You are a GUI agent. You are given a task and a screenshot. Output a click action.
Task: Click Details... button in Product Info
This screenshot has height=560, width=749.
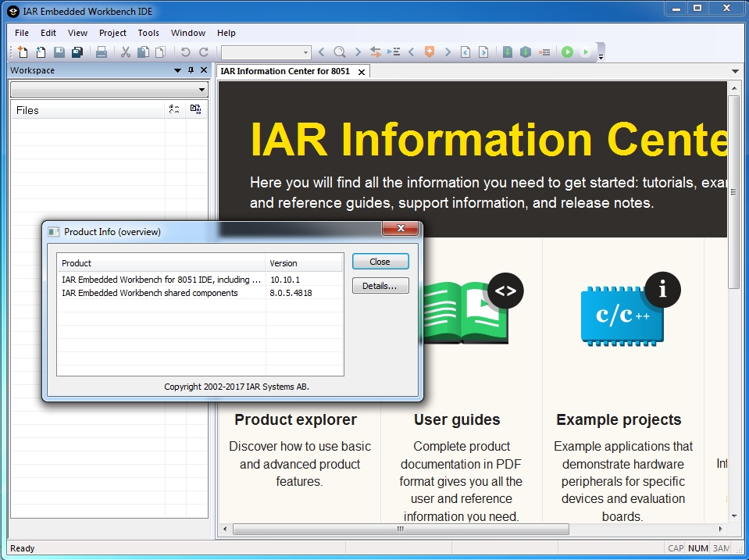[x=380, y=286]
